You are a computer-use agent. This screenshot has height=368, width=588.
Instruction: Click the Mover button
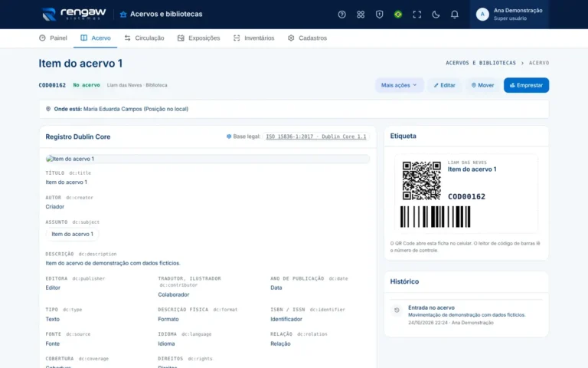[x=482, y=85]
